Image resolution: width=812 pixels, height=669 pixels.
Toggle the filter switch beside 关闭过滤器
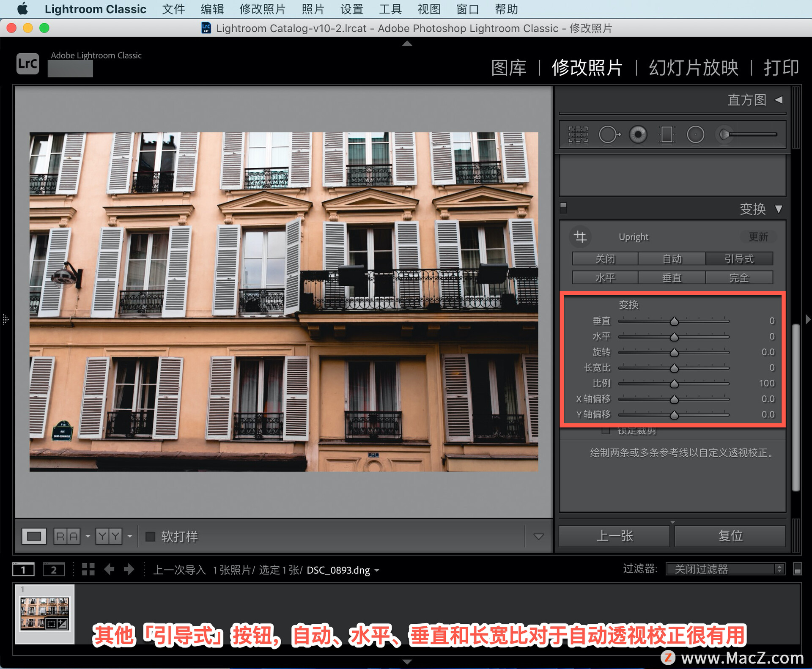pyautogui.click(x=797, y=569)
